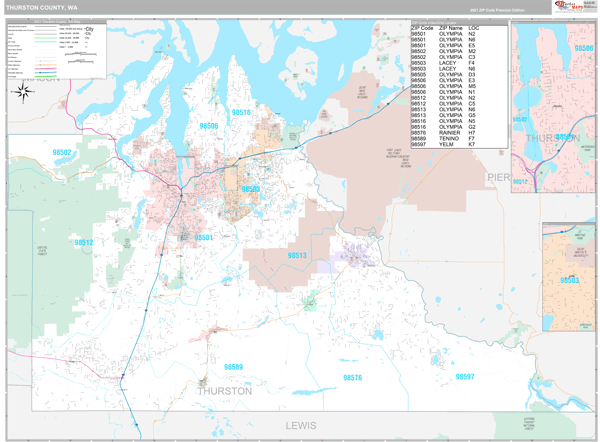Click the 98513 ZIP code label

tap(297, 256)
